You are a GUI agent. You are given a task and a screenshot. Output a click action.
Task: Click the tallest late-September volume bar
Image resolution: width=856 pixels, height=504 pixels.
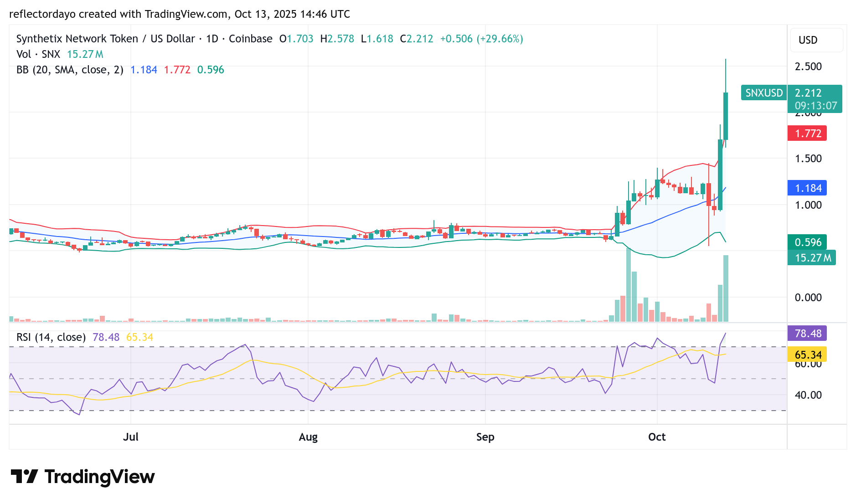pyautogui.click(x=629, y=285)
